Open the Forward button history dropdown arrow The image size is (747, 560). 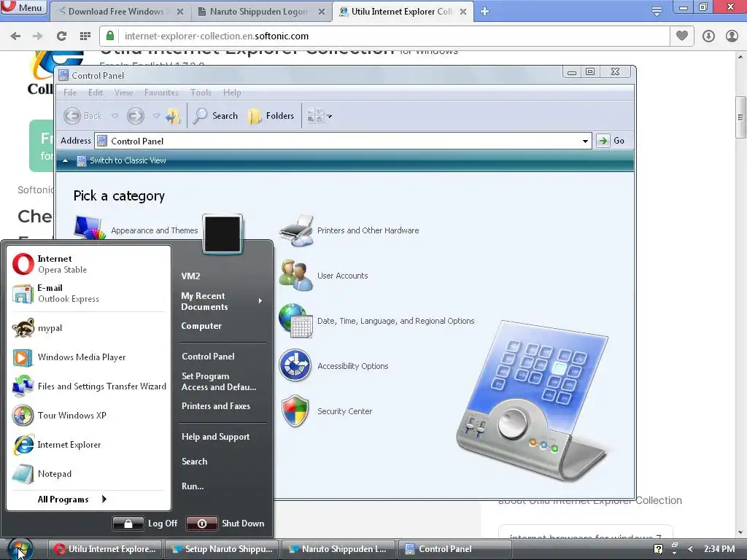(156, 116)
